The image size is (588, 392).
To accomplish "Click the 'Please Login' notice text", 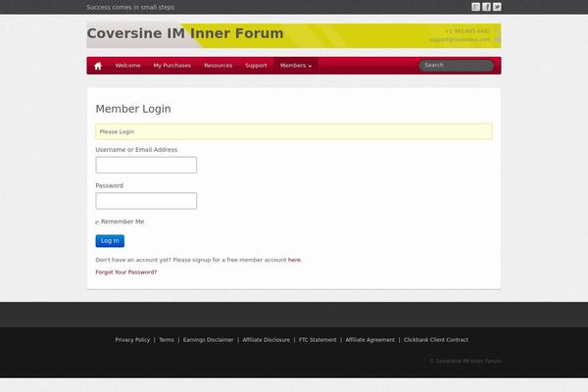I will click(x=117, y=131).
